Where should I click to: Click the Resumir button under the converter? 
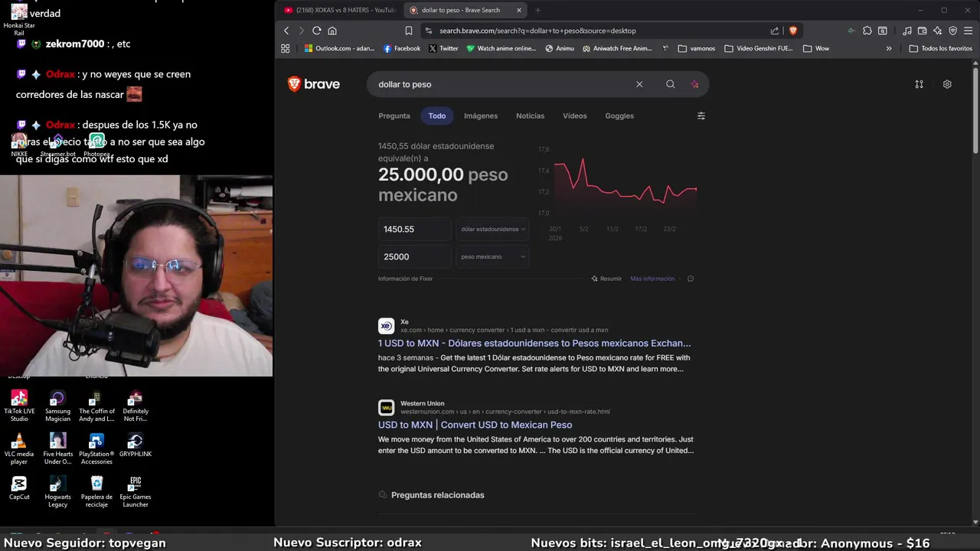(x=606, y=279)
